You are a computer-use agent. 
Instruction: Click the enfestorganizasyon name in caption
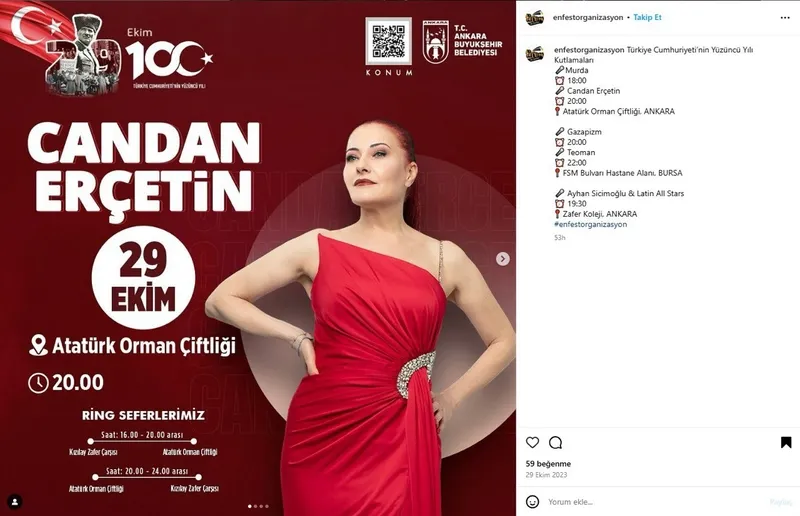589,50
